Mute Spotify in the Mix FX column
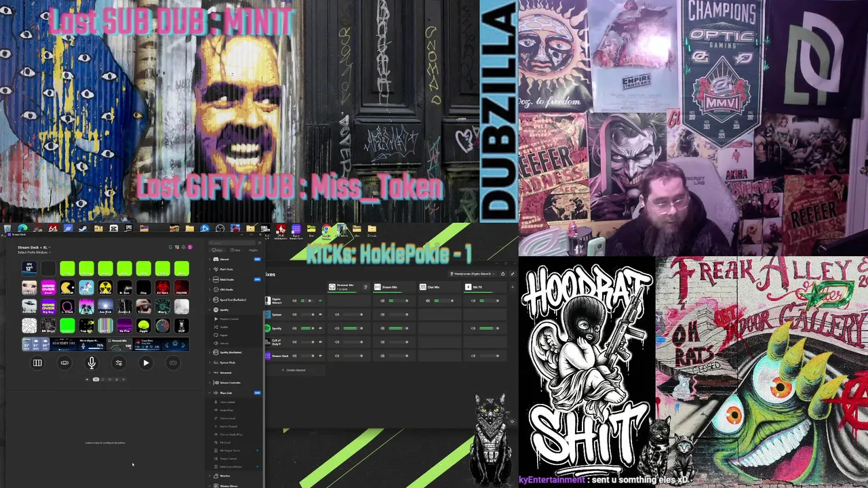The width and height of the screenshot is (868, 488). coord(473,328)
